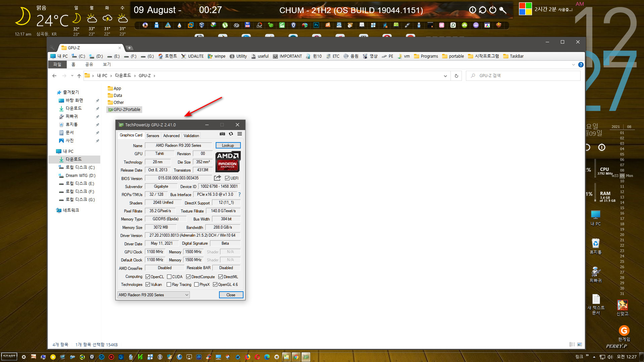Open the 신맞고 desktop shortcut
This screenshot has height=362, width=644.
pos(622,307)
